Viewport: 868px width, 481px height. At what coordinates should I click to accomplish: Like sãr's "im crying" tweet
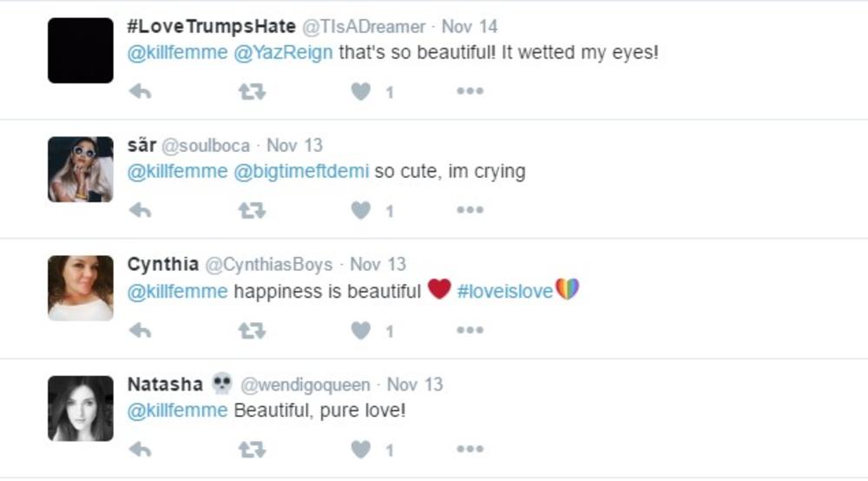pos(361,210)
